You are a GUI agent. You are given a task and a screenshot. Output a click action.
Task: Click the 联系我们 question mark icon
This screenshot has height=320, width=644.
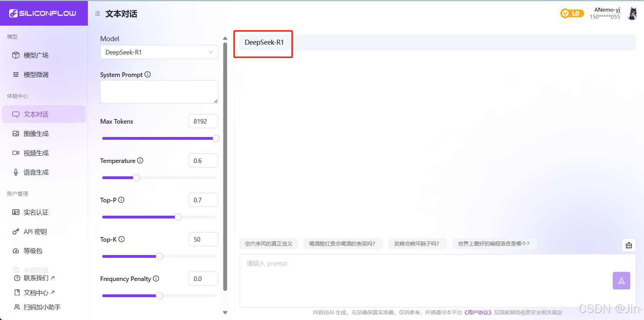tap(17, 278)
